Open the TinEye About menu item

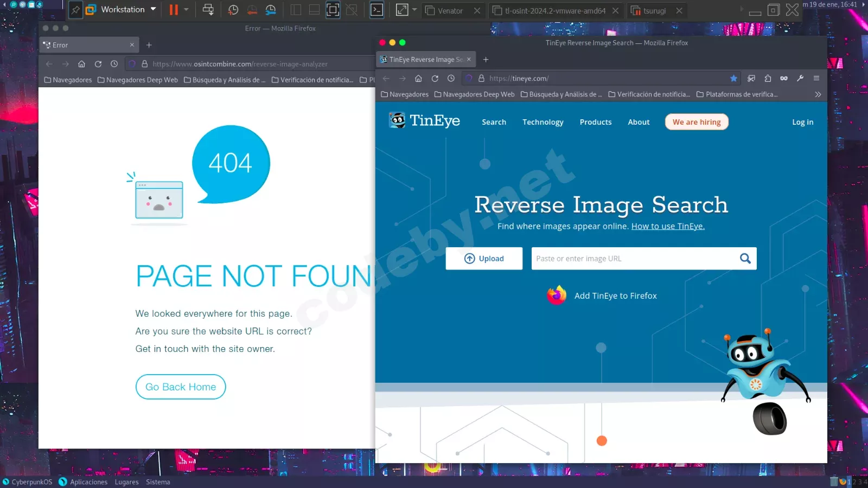639,122
